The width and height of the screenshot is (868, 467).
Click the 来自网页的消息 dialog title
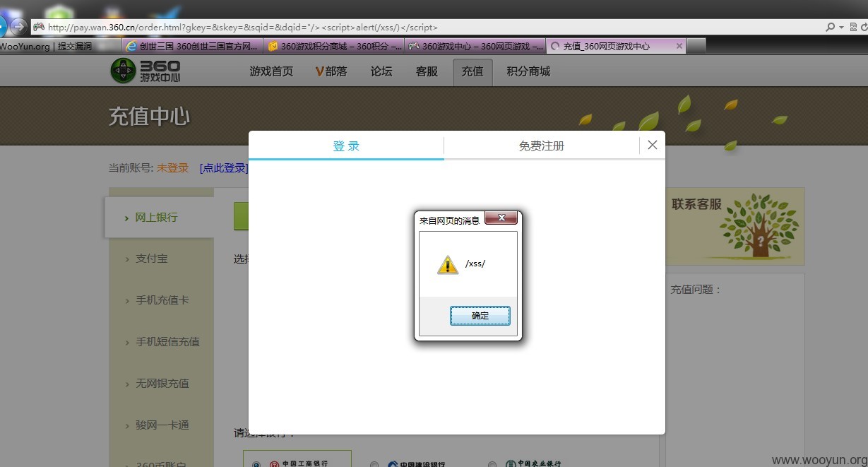coord(449,220)
